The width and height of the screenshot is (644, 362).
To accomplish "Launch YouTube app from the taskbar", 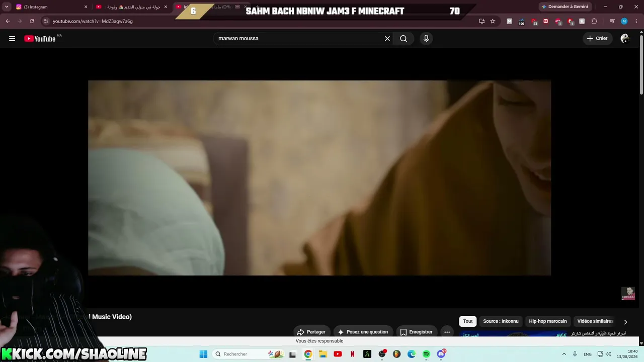I will [x=338, y=354].
